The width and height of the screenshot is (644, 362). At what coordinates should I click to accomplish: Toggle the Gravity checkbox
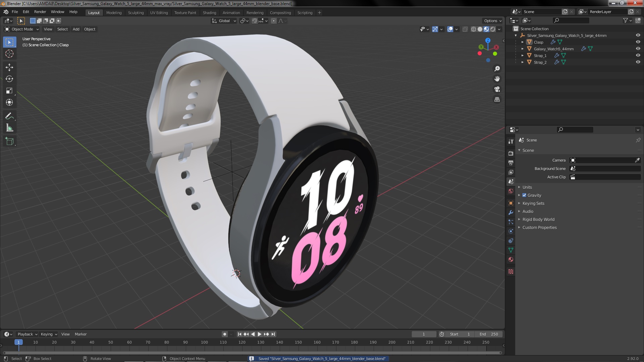(x=524, y=195)
